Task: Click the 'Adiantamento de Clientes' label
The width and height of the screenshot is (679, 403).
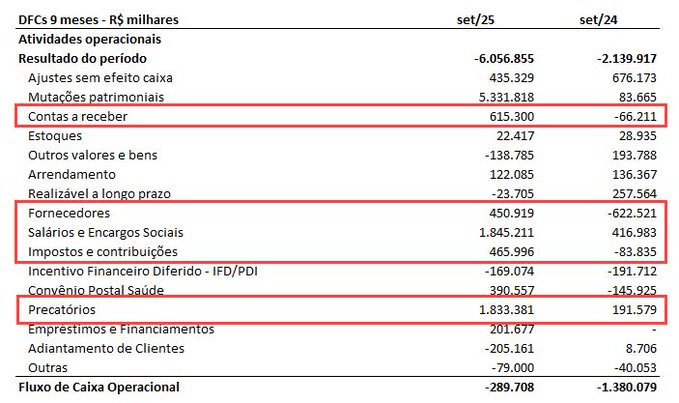Action: [x=104, y=348]
